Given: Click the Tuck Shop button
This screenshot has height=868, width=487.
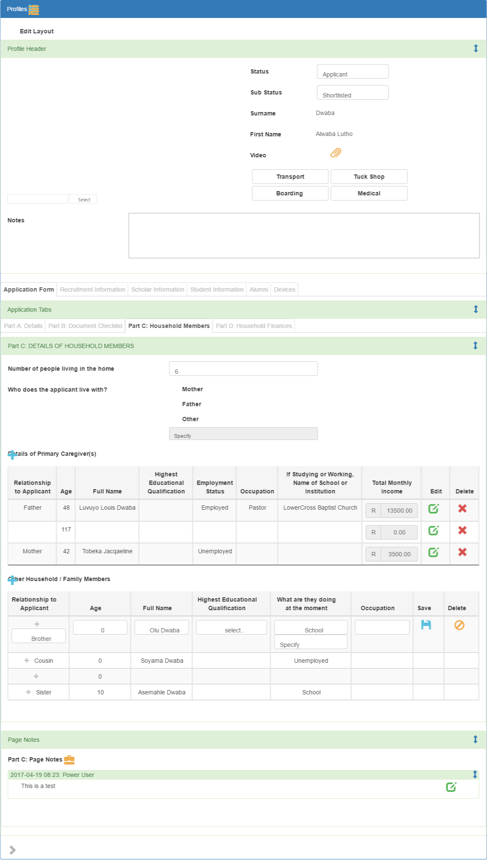Looking at the screenshot, I should tap(369, 177).
